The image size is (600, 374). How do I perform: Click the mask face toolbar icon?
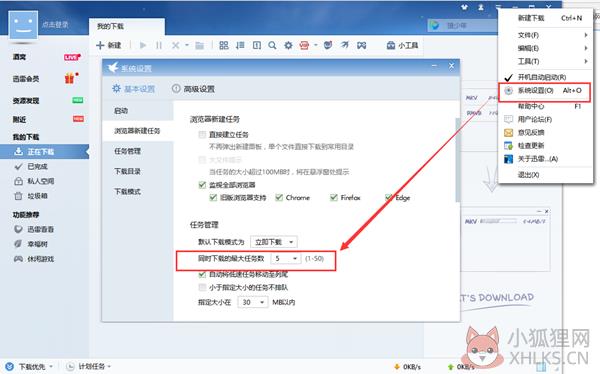(328, 45)
